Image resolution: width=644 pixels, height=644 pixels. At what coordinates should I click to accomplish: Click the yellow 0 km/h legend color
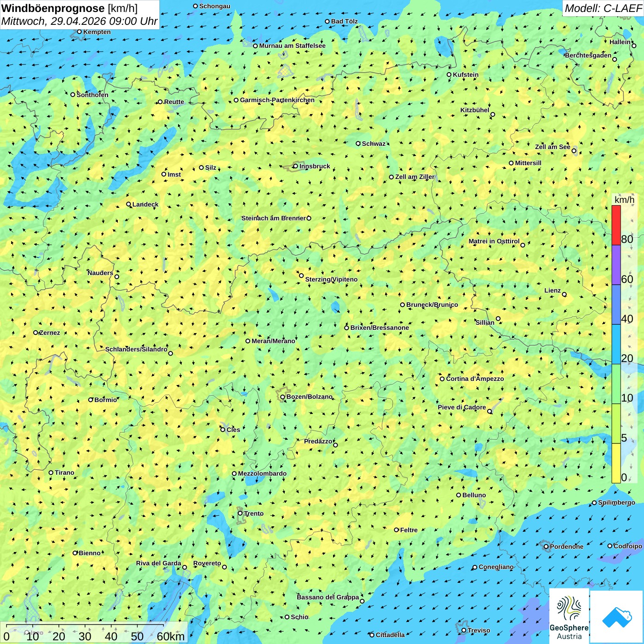click(x=616, y=463)
